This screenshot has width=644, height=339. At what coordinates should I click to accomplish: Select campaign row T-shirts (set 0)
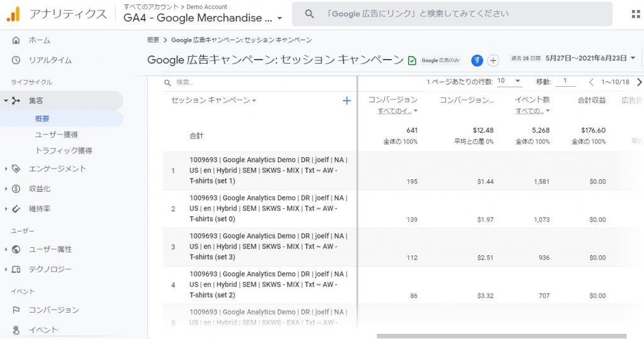click(x=269, y=208)
